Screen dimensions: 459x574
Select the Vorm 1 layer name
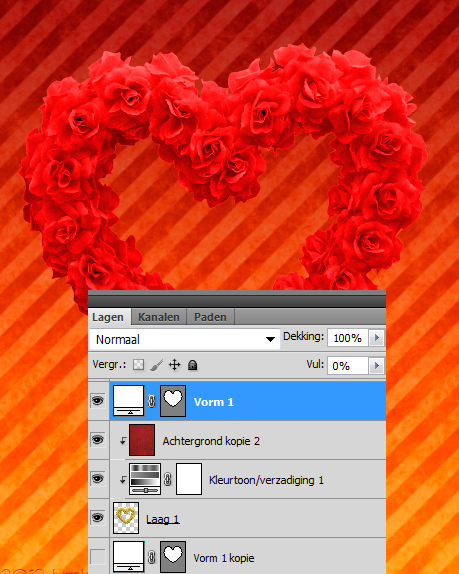pyautogui.click(x=214, y=402)
